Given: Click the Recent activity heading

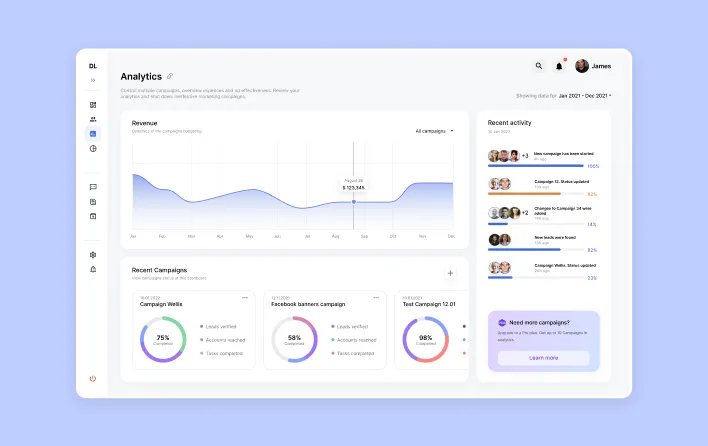Looking at the screenshot, I should click(x=509, y=123).
